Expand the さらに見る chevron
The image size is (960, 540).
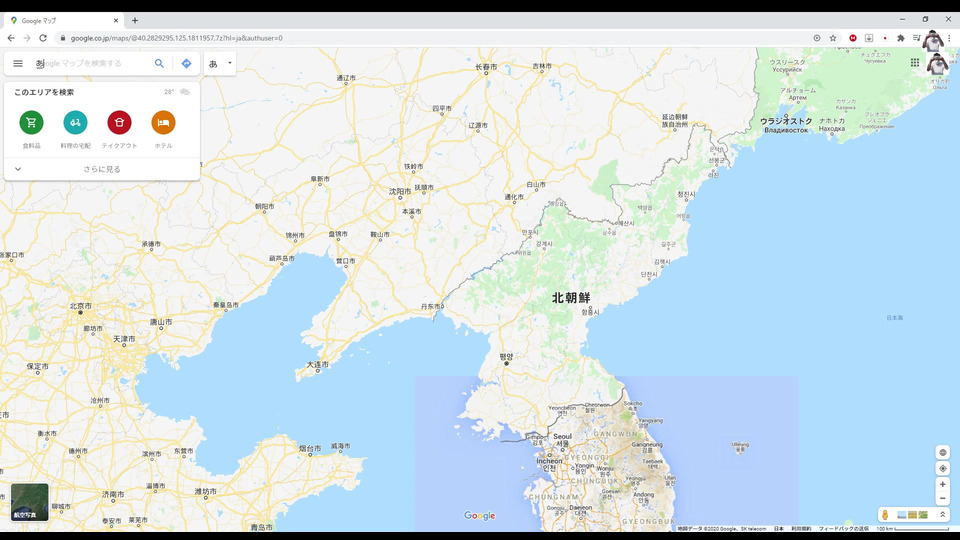point(18,169)
